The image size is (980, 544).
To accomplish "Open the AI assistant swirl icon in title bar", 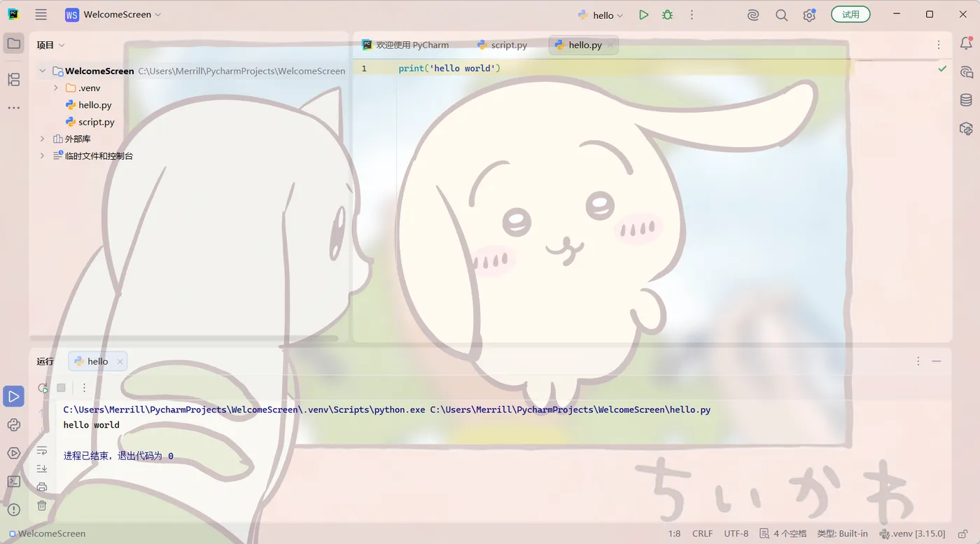I will click(x=753, y=15).
